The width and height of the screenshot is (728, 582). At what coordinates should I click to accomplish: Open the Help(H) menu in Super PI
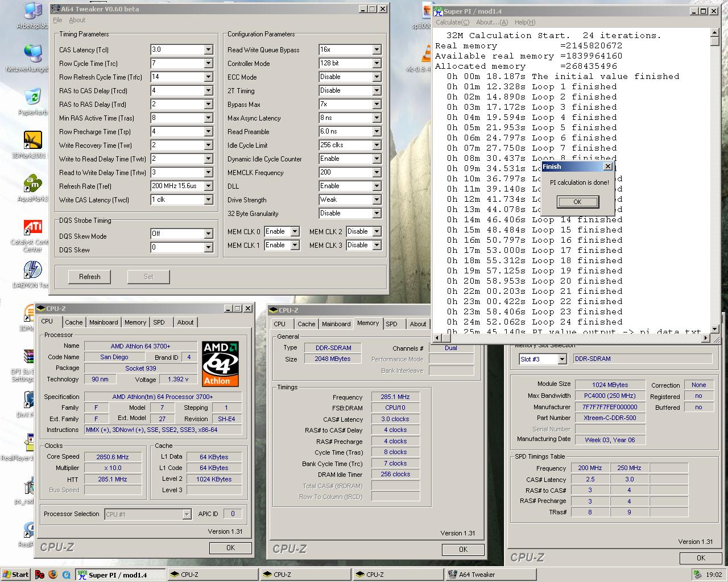pyautogui.click(x=524, y=22)
